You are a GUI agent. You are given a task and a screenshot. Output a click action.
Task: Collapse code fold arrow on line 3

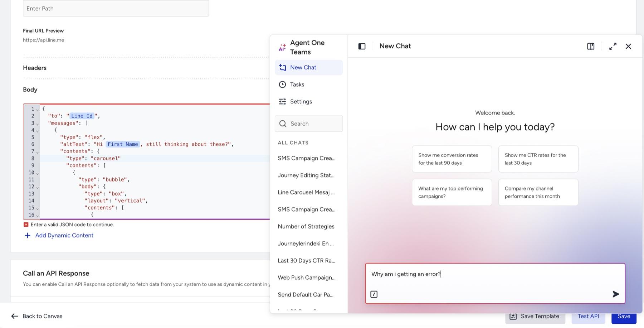point(37,124)
